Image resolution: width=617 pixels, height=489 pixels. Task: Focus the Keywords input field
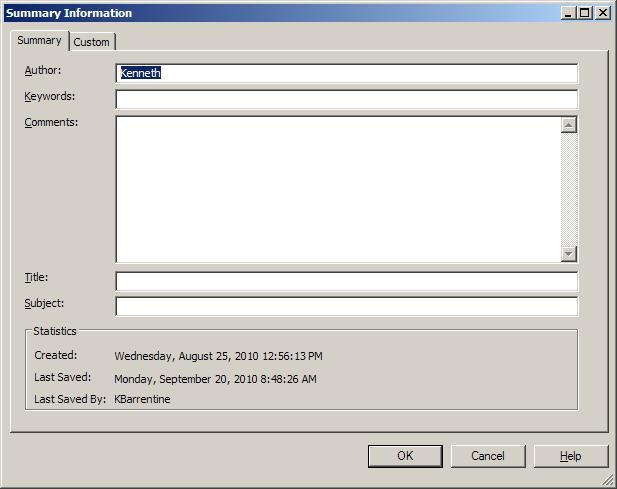pyautogui.click(x=347, y=99)
